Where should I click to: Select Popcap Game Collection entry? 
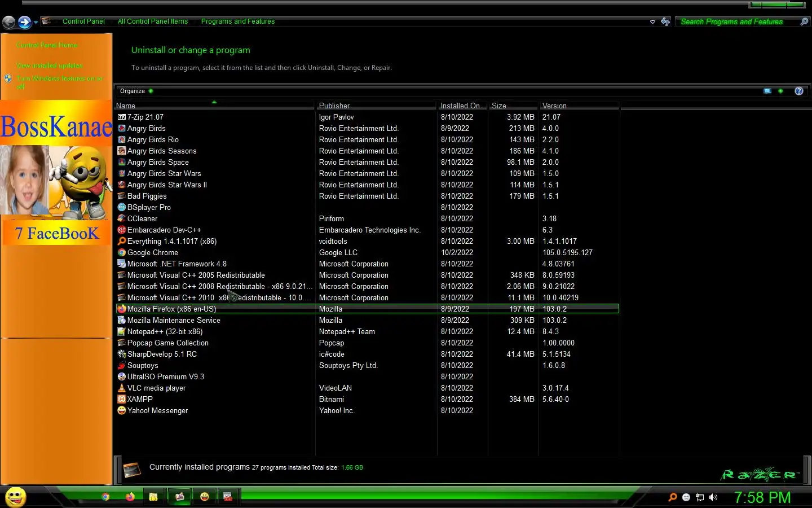click(x=367, y=343)
